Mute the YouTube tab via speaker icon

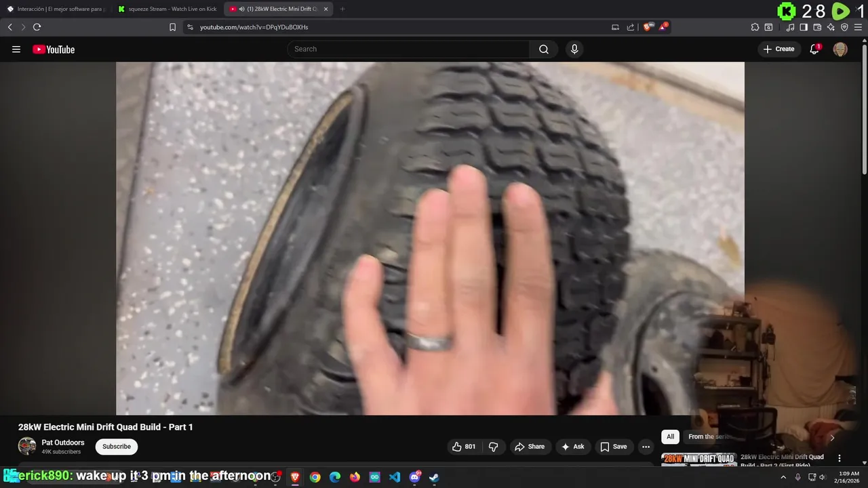point(242,9)
